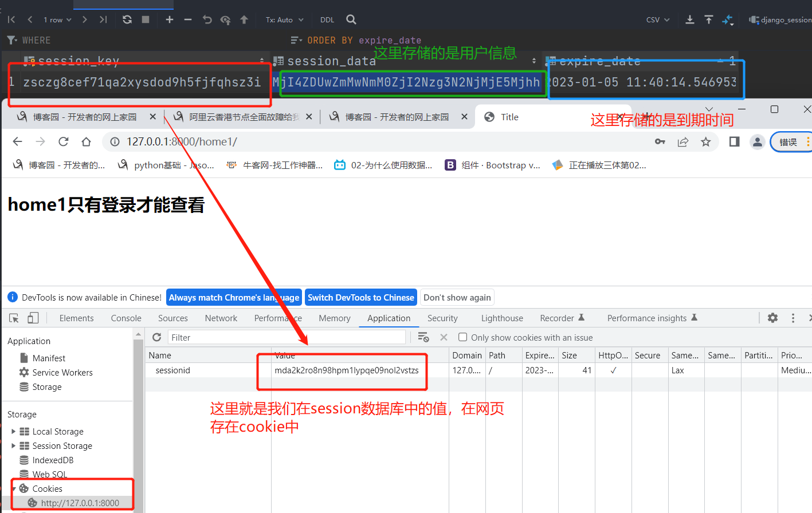Export data to file
The width and height of the screenshot is (812, 513).
pyautogui.click(x=690, y=19)
